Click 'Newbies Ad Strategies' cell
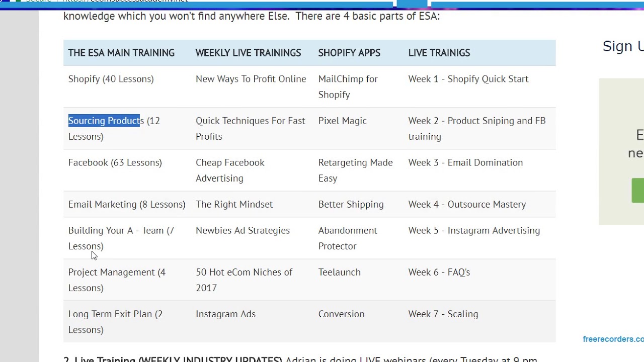Viewport: 644px width, 362px height. tap(243, 230)
